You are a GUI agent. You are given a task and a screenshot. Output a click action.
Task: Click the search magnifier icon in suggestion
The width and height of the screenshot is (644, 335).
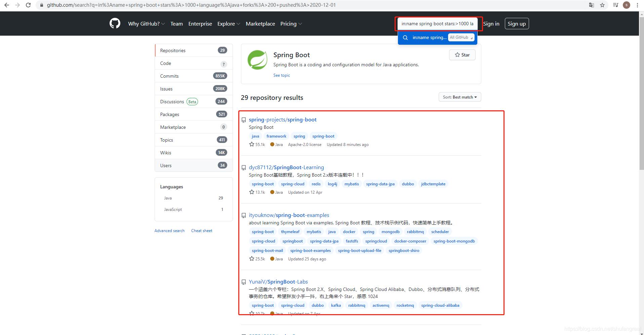click(405, 38)
